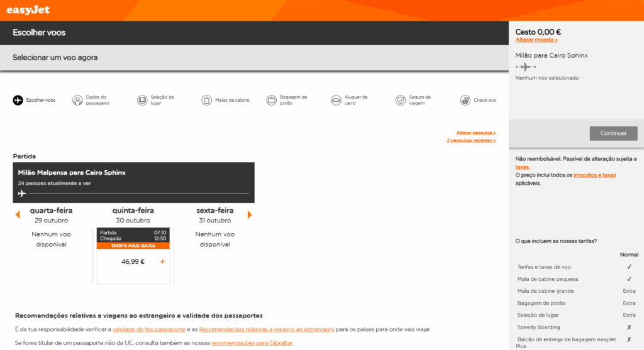Open the Alterar moeda currency link

pos(536,40)
